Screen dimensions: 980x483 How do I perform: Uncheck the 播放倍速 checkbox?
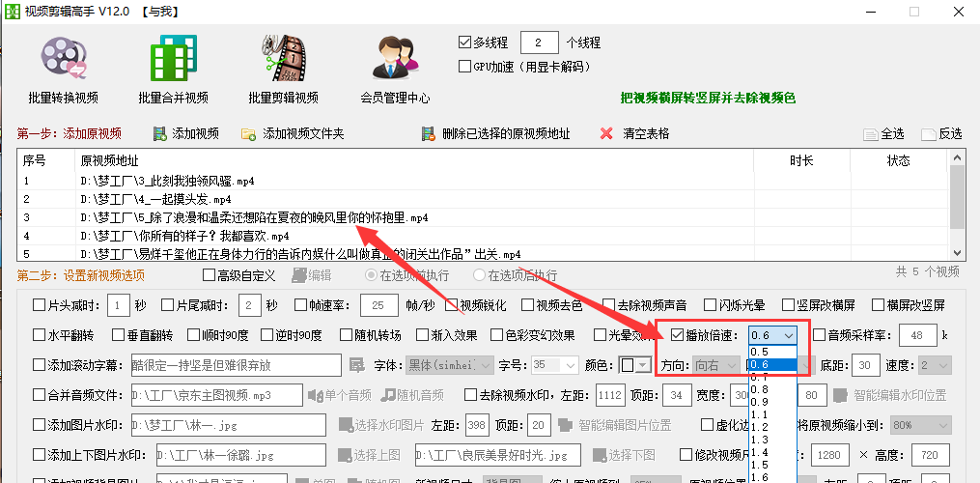coord(676,335)
